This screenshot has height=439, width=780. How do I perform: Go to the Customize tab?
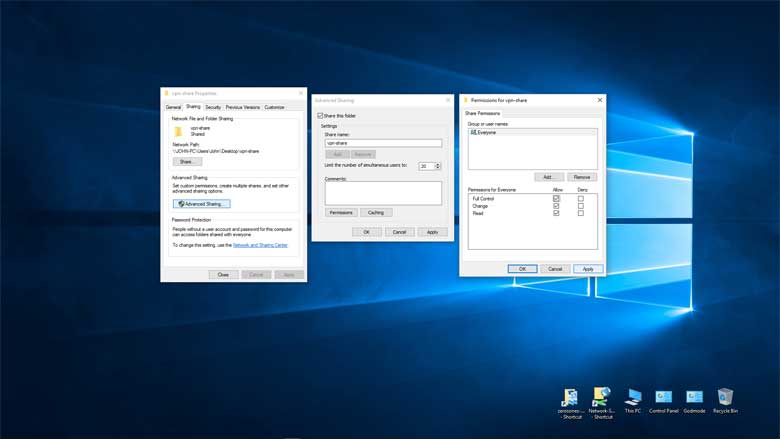[x=275, y=107]
